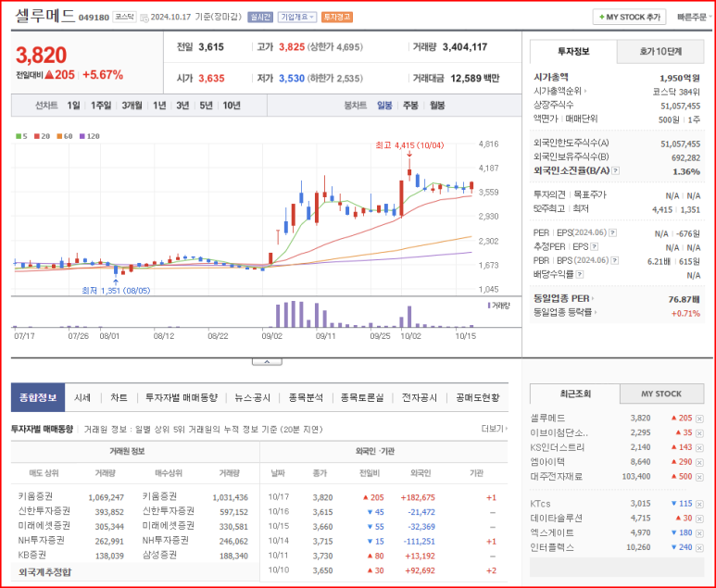Screen dimensions: 716x588
Task: Open help icon for 외국인소진율
Action: click(x=616, y=170)
